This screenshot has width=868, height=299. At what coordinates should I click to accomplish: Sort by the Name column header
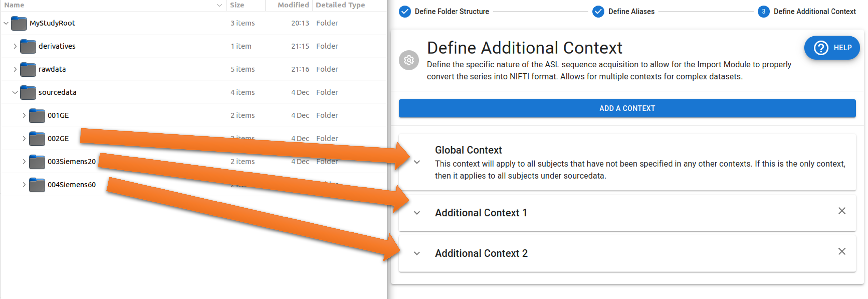(14, 5)
